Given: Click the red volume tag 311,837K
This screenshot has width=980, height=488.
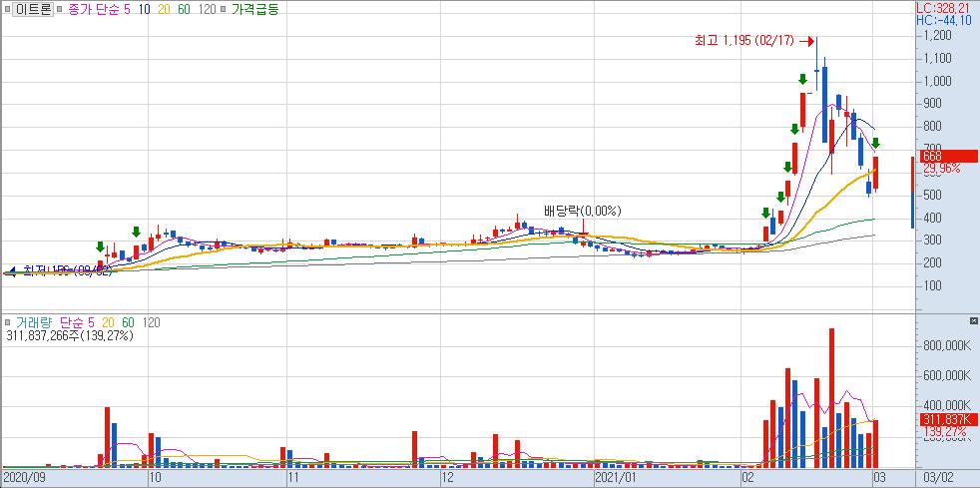Looking at the screenshot, I should pos(949,420).
